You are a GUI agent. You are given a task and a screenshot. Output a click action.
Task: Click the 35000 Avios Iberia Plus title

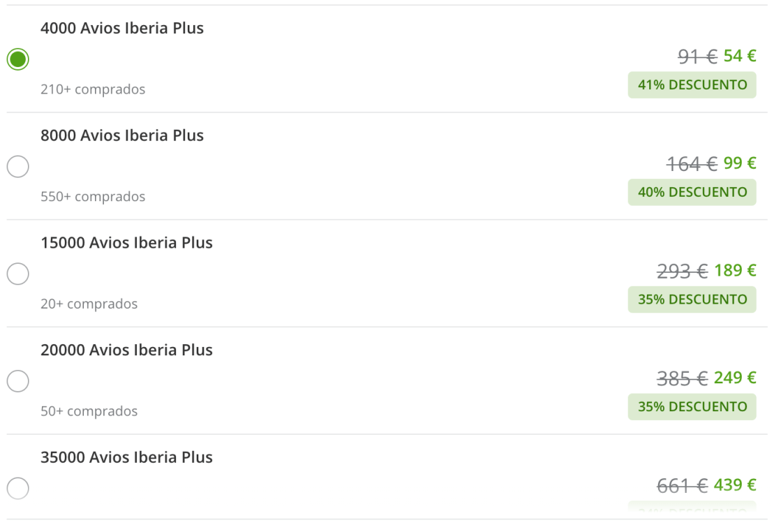coord(126,457)
